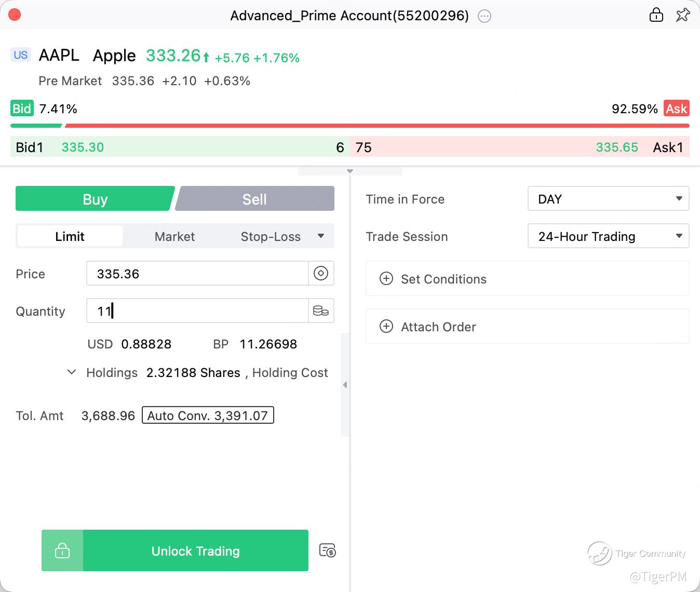Click the Pre Market price 335.36
Viewport: 700px width, 592px height.
tap(133, 81)
